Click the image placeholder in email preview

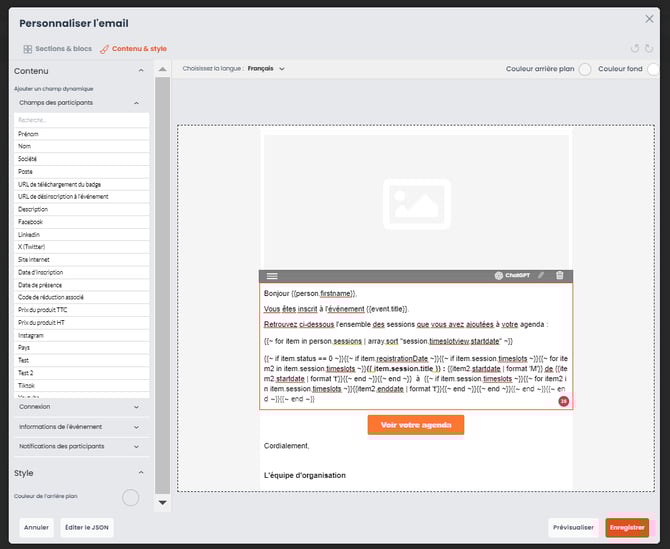415,200
